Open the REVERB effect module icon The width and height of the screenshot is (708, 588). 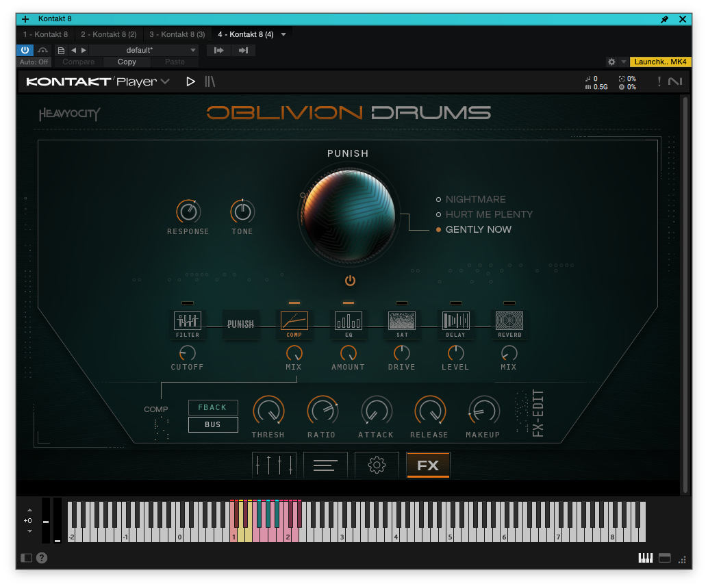coord(509,321)
